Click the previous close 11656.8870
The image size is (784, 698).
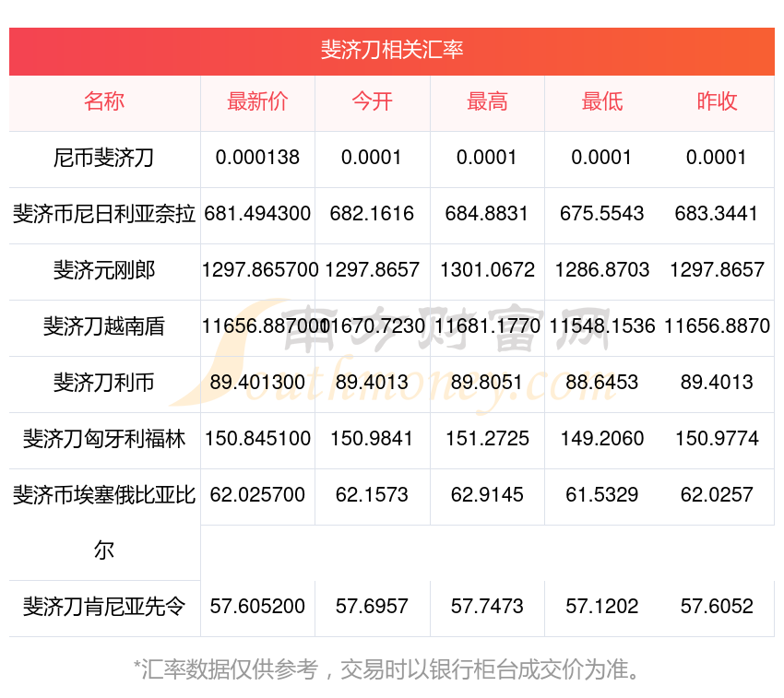coord(717,326)
